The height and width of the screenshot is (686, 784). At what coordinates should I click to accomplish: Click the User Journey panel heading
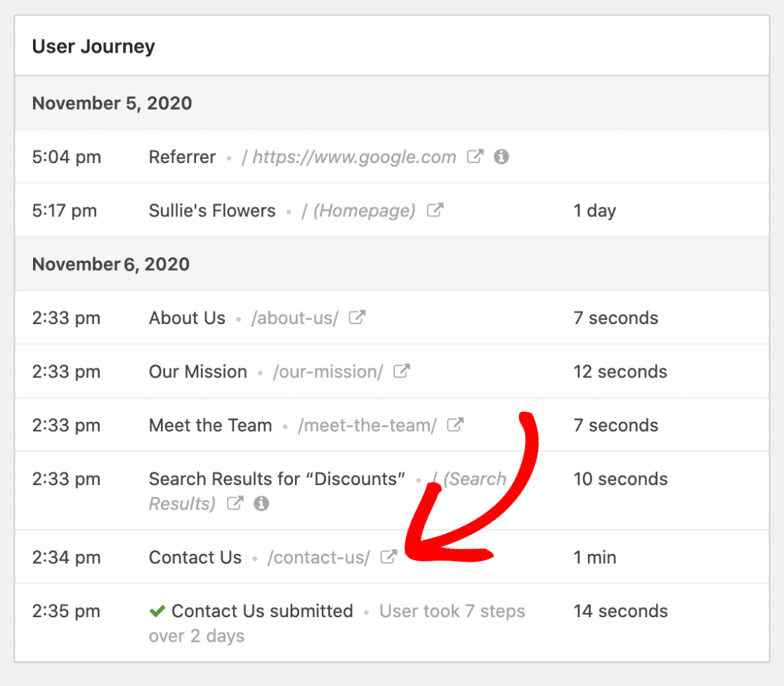[93, 46]
